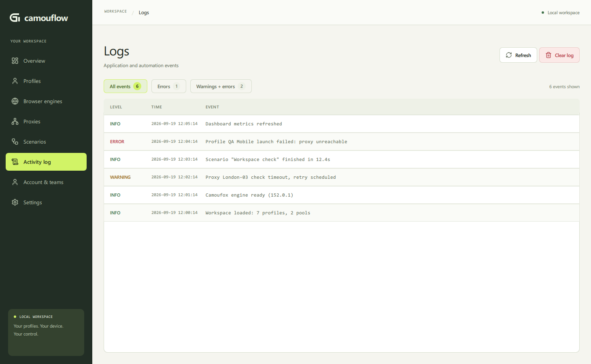Click the WORKSPACE breadcrumb link
The width and height of the screenshot is (591, 364).
(115, 11)
